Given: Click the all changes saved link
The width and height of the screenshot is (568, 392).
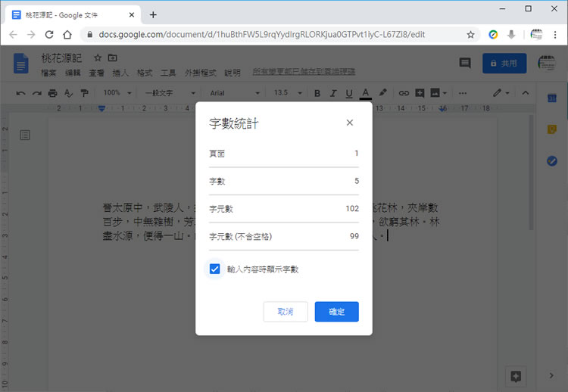Looking at the screenshot, I should point(304,72).
